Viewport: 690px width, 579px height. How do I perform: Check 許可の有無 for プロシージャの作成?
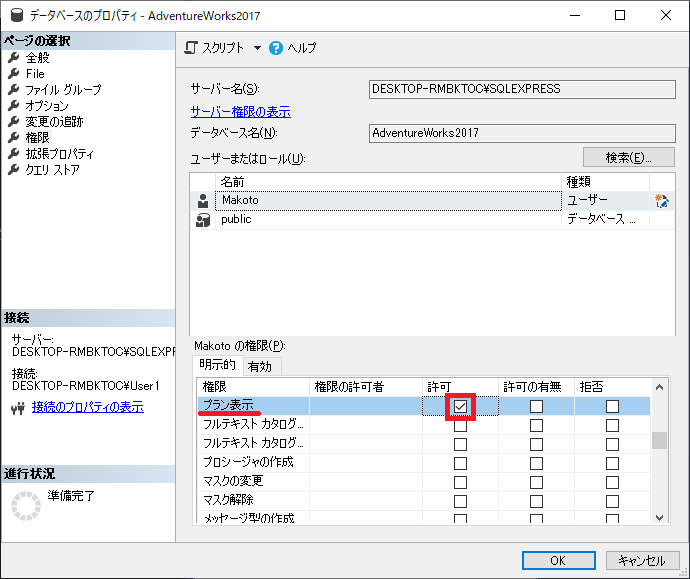click(x=536, y=463)
